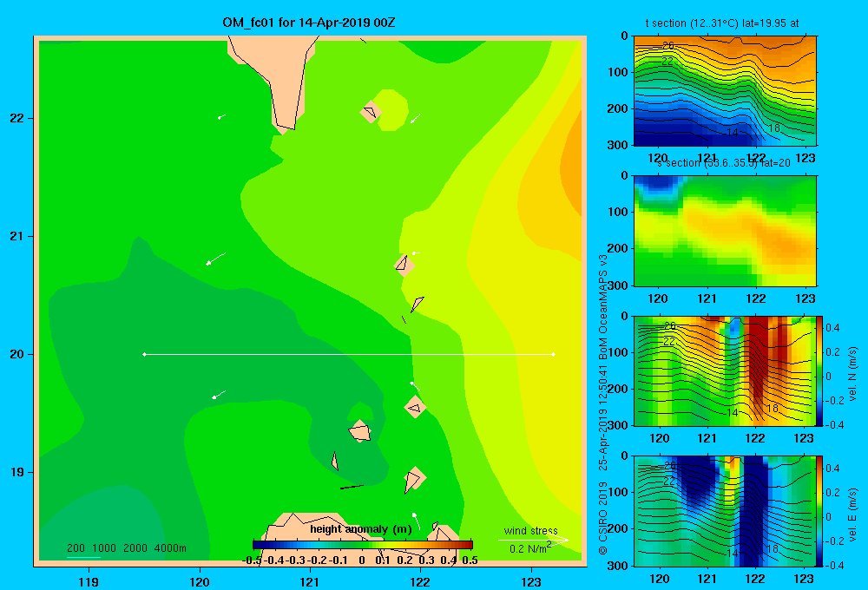Viewport: 868px width, 590px height.
Task: Select the west endpoint of the white transect line
Action: coord(144,354)
